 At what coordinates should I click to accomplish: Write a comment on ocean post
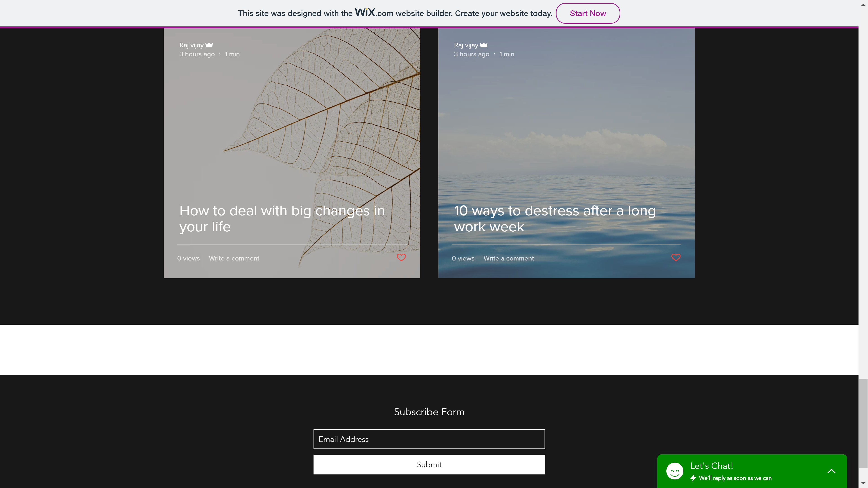click(x=508, y=258)
